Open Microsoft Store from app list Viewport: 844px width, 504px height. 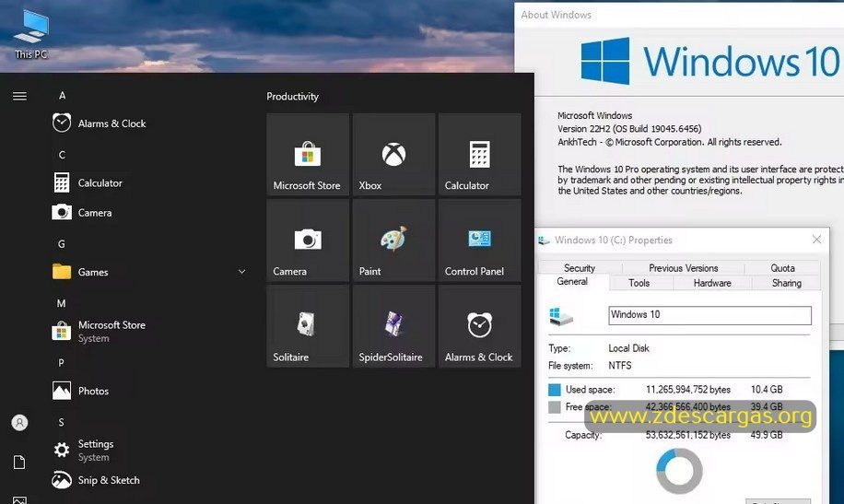point(99,331)
